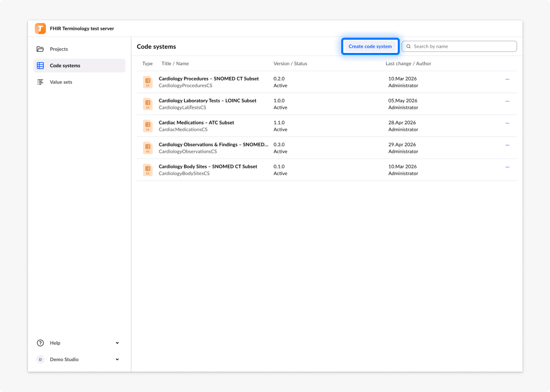
Task: Click the FHIR Terminology test server title
Action: (81, 29)
